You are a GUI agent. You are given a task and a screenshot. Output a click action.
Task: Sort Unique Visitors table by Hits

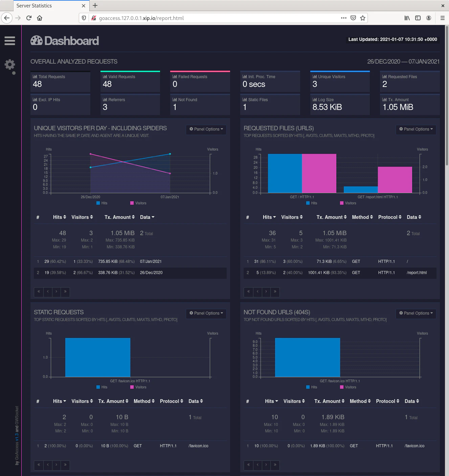coord(60,217)
